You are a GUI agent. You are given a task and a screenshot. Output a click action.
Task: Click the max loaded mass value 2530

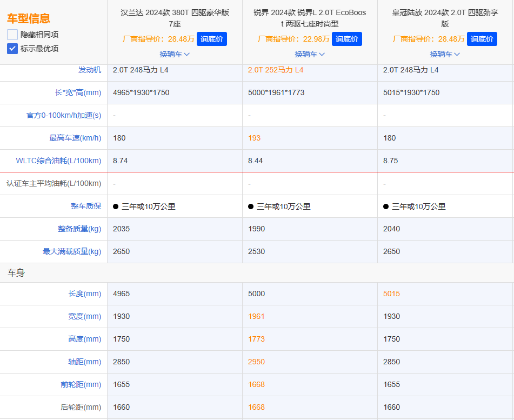256,251
